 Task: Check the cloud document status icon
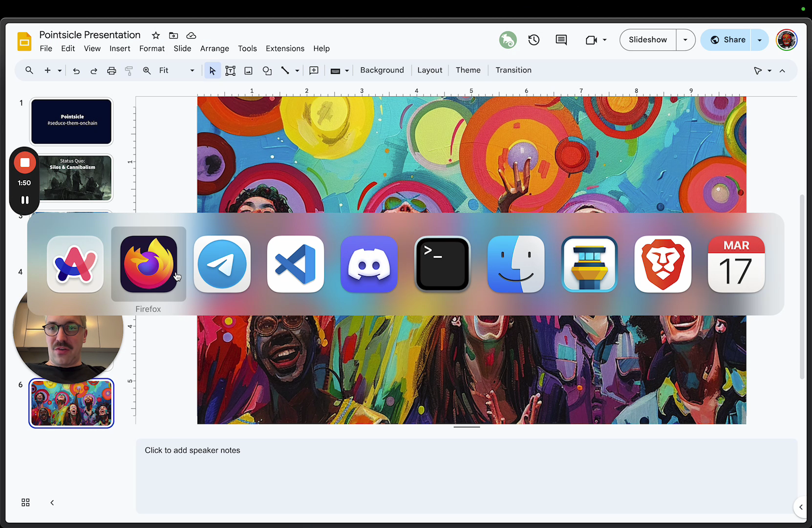point(192,35)
